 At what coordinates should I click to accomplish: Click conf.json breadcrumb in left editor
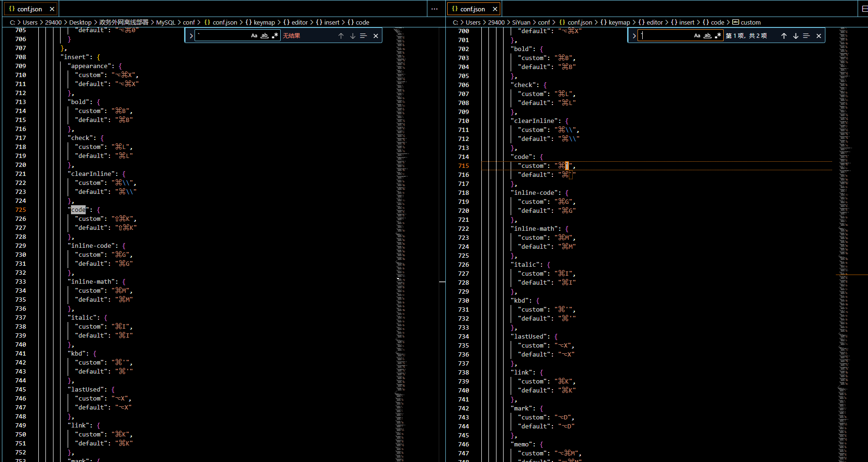pos(221,22)
